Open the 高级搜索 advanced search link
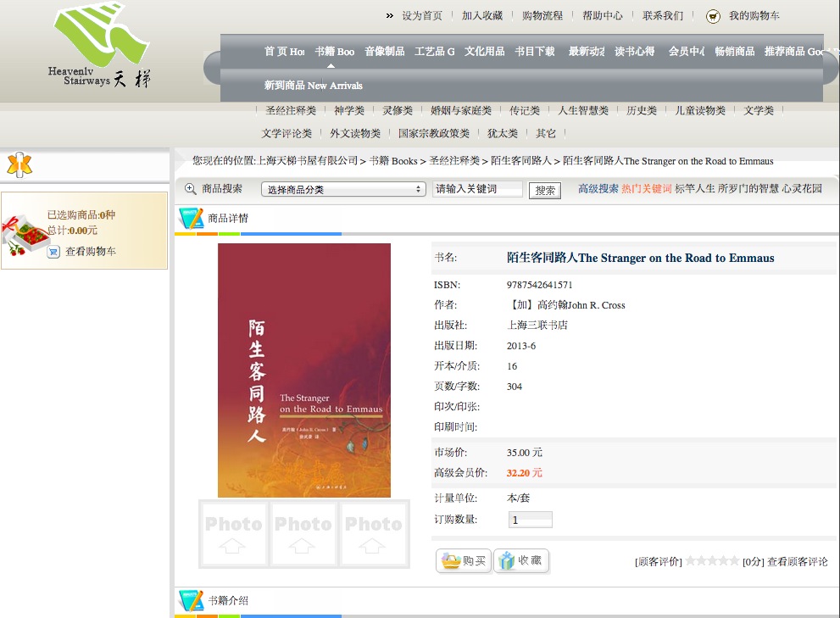This screenshot has width=840, height=618. pyautogui.click(x=598, y=189)
